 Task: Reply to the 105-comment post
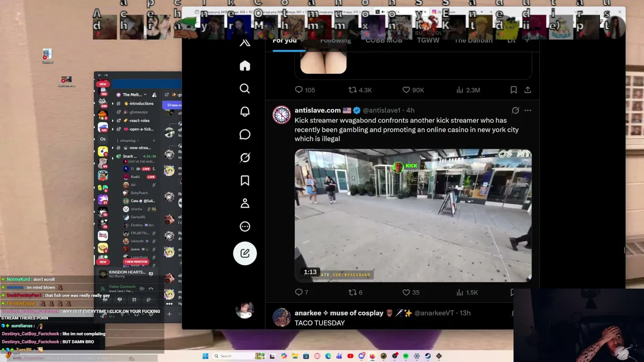(305, 90)
